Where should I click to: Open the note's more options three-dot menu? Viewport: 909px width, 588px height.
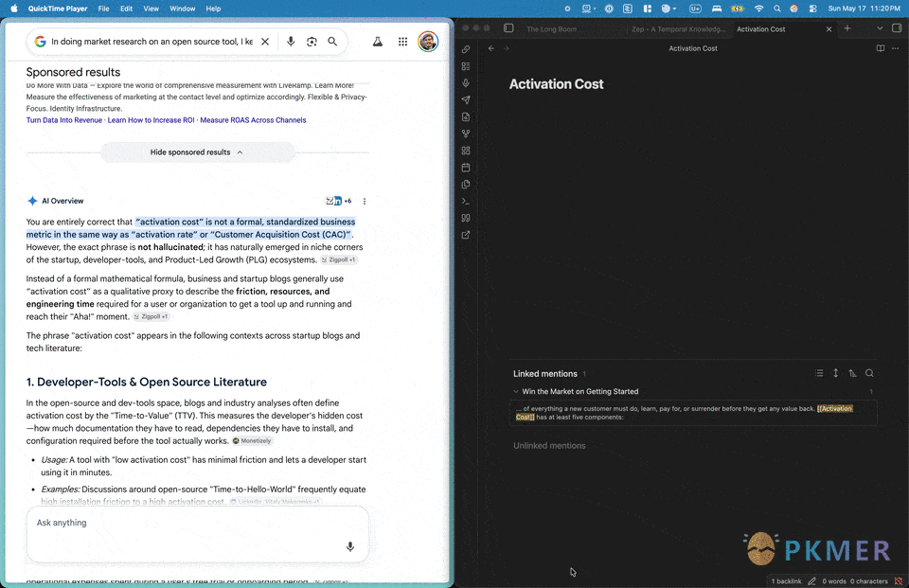(895, 48)
